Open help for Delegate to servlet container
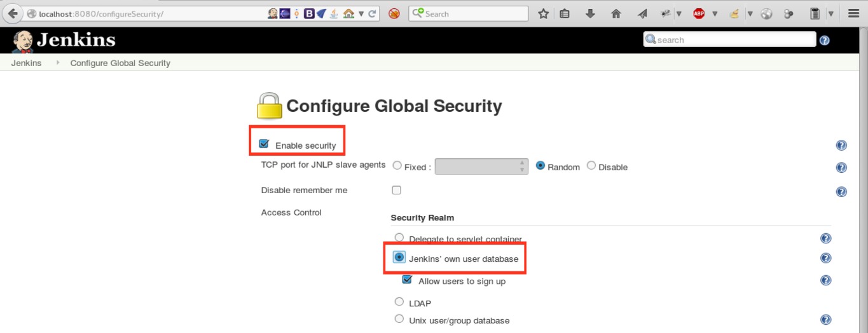The width and height of the screenshot is (868, 333). [825, 238]
